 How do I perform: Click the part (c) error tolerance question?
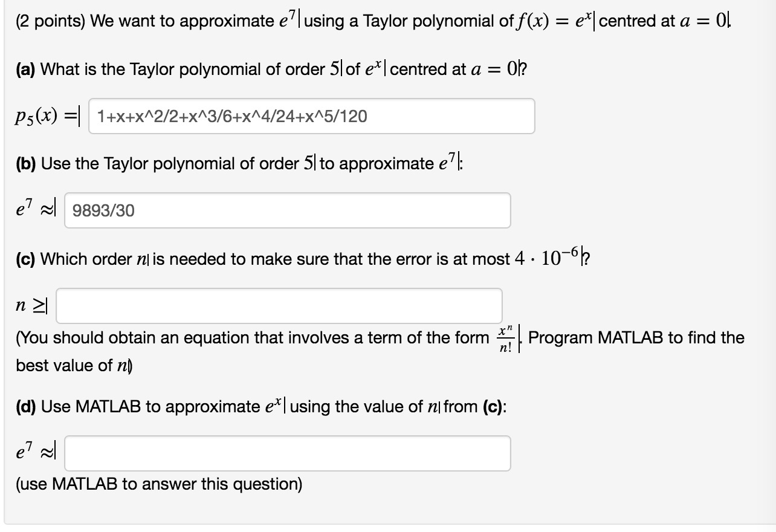(242, 258)
